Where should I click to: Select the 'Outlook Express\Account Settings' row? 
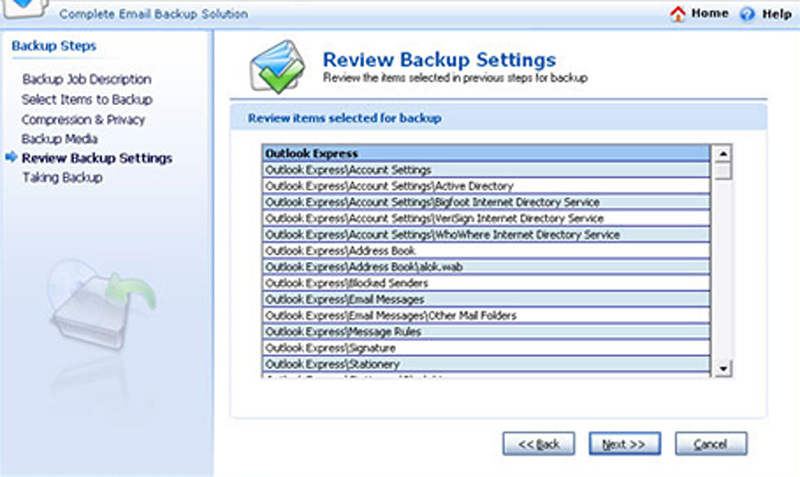486,169
